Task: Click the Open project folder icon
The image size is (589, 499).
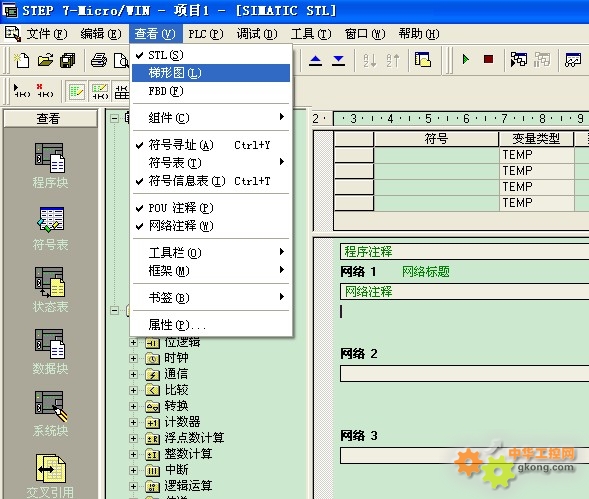Action: 45,60
